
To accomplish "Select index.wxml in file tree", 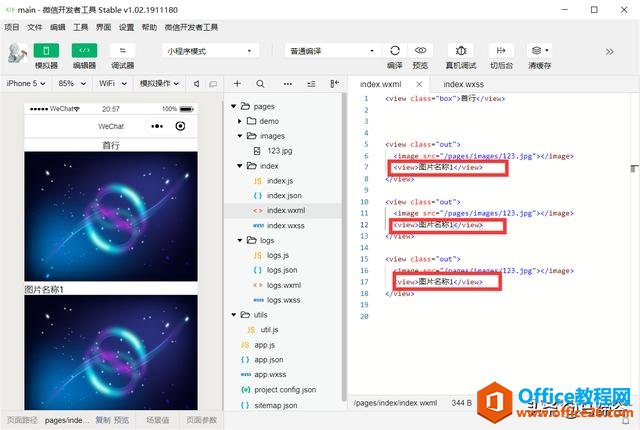I will click(x=283, y=211).
